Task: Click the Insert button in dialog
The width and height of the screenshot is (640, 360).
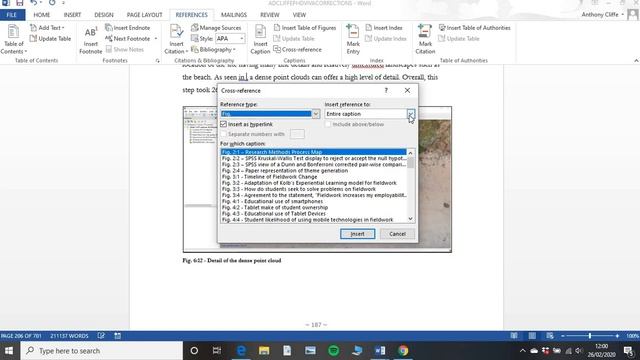Action: [x=358, y=234]
